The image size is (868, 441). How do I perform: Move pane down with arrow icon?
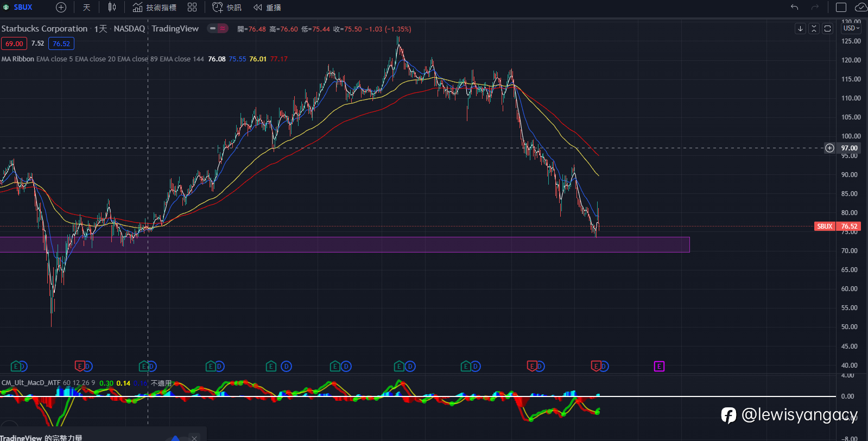coord(800,29)
